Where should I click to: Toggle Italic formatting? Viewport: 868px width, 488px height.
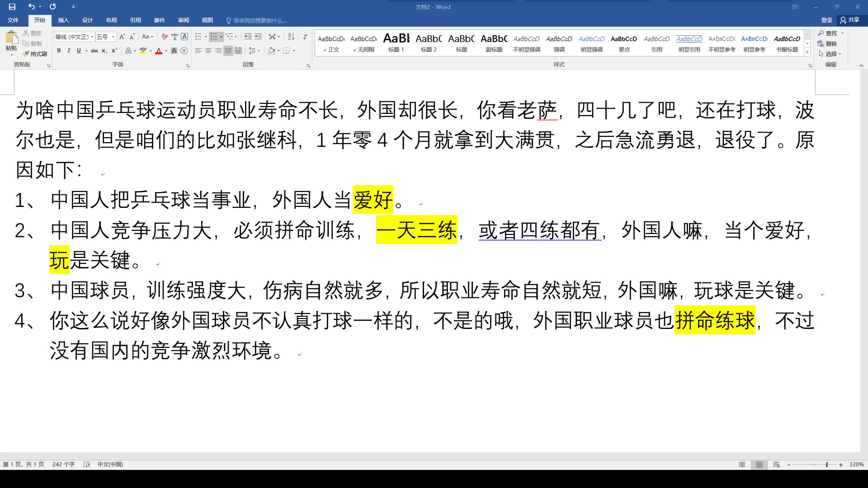(x=69, y=51)
